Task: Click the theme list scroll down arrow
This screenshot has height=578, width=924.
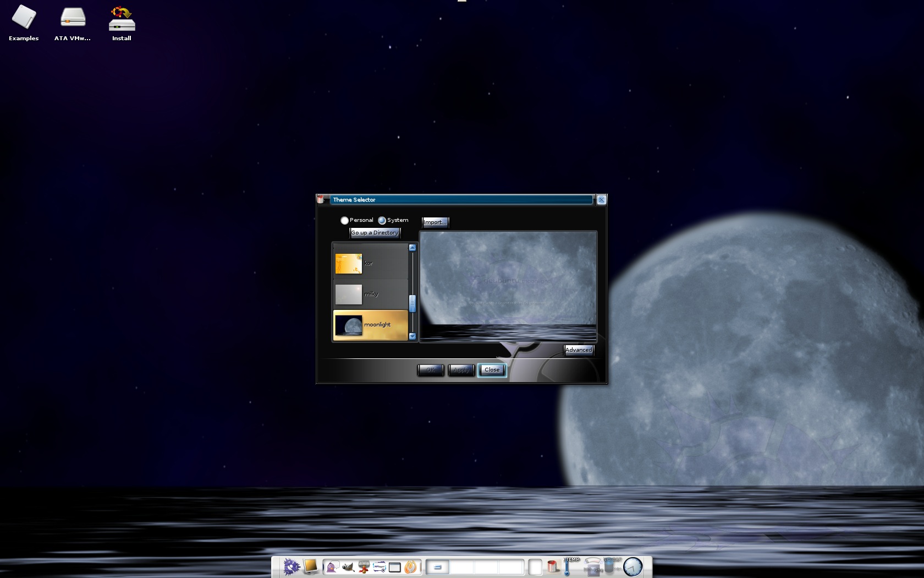Action: [x=413, y=336]
